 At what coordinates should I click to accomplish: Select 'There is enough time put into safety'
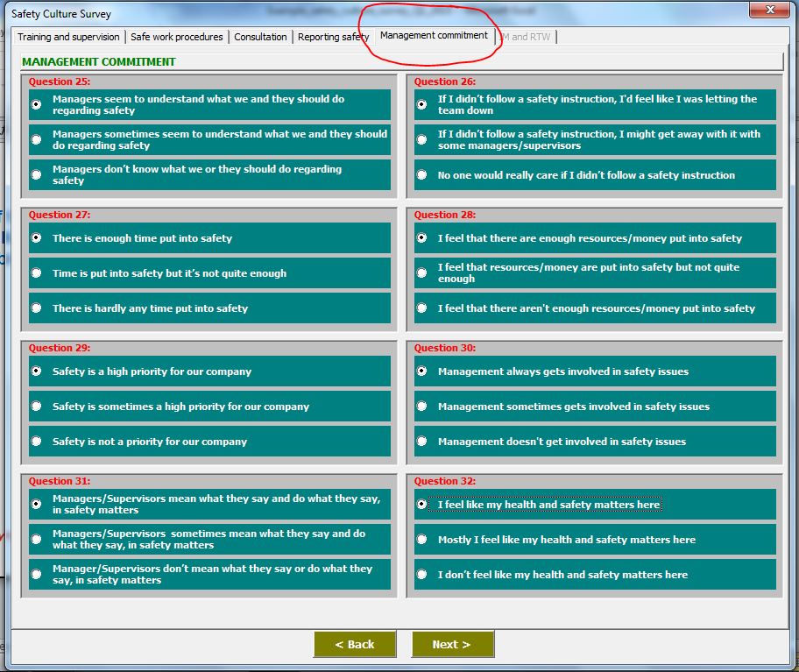click(x=35, y=237)
